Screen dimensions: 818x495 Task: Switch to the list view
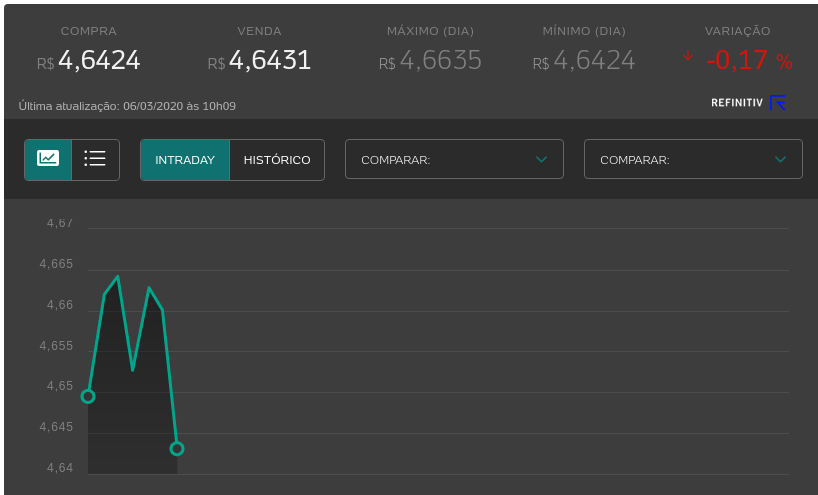point(96,159)
